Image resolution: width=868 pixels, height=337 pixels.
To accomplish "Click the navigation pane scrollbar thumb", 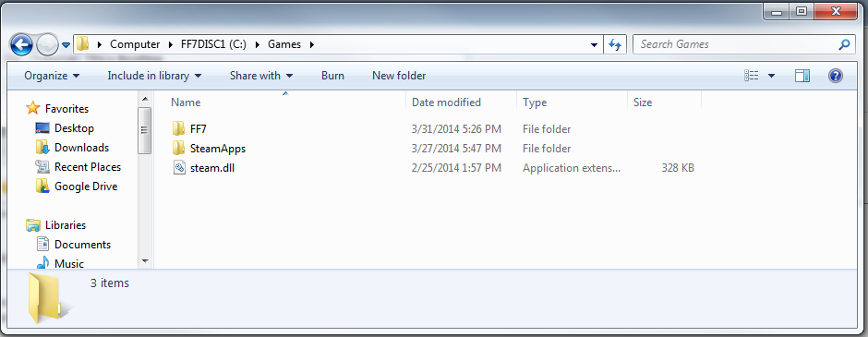I will [145, 130].
